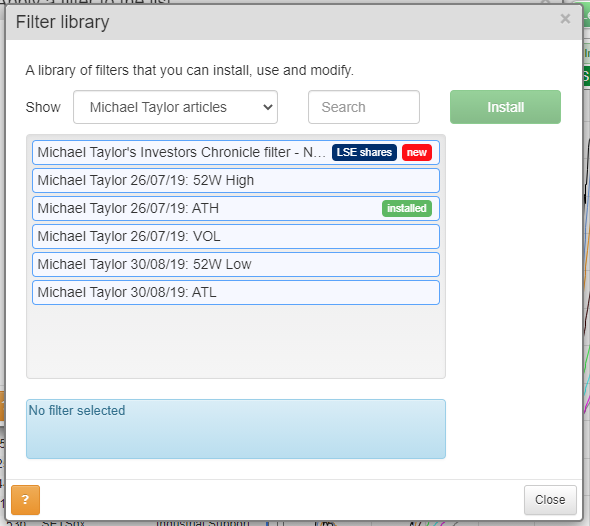Click the library description text

click(190, 70)
